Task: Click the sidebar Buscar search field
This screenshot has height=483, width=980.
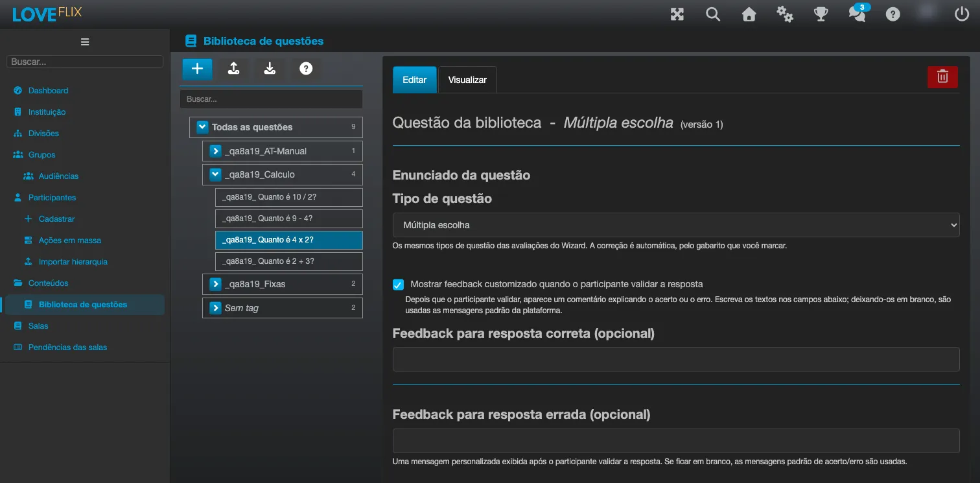Action: [85, 62]
